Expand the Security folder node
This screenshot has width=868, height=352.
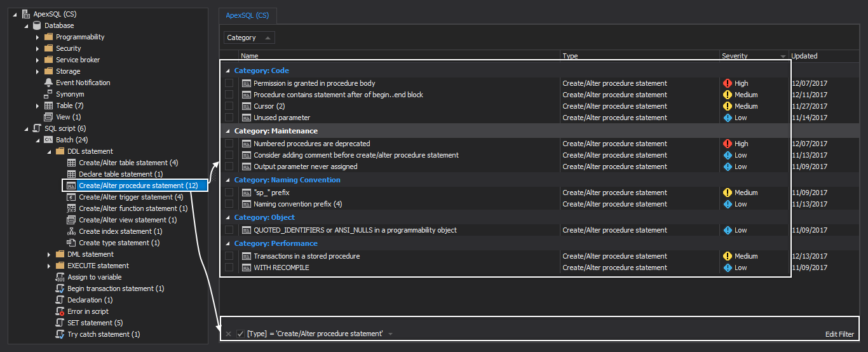pos(37,48)
